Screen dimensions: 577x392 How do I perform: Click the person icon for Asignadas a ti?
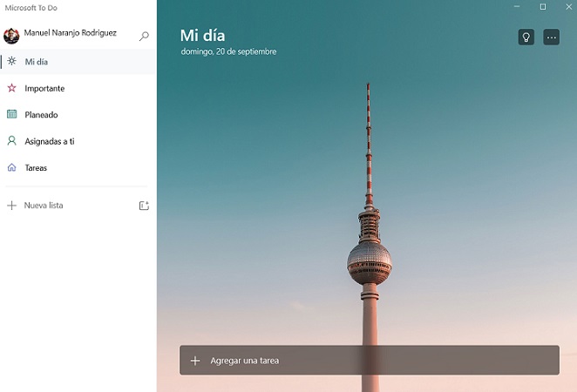(12, 141)
